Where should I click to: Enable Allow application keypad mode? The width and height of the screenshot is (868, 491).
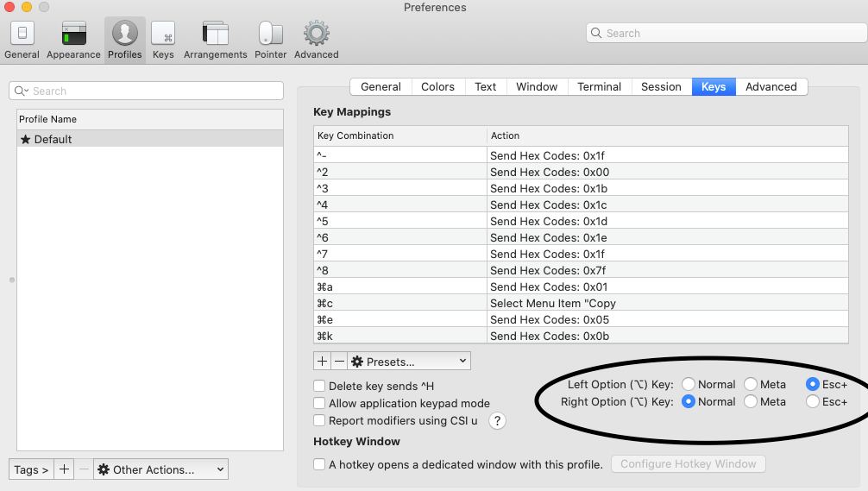coord(319,403)
